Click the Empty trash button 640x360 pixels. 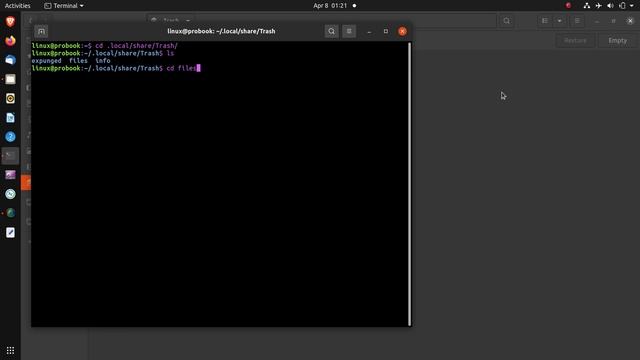[618, 40]
